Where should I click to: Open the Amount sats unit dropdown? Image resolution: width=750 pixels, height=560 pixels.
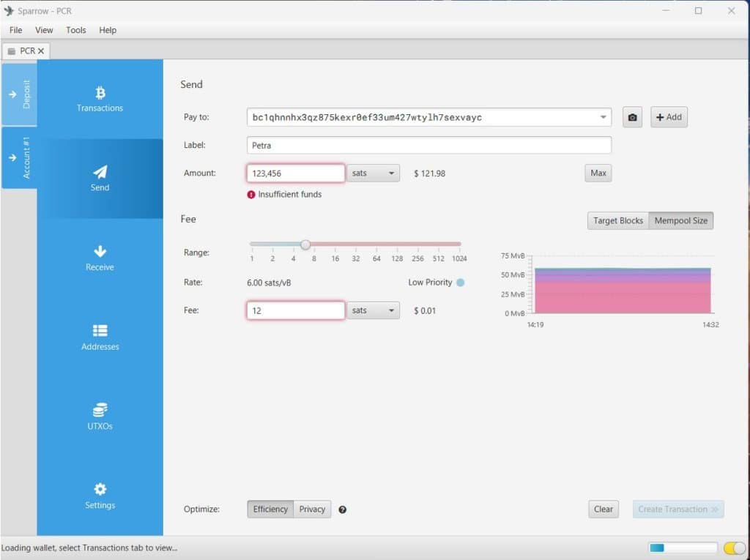coord(373,173)
